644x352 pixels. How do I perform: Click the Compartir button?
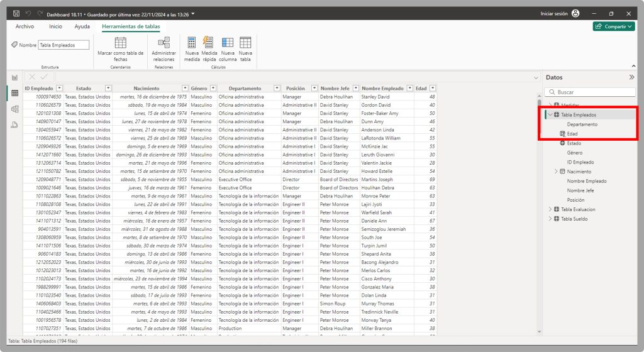613,26
